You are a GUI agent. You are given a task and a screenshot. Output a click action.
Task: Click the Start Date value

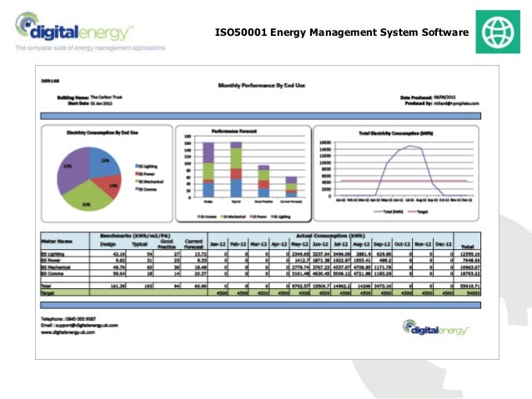[x=101, y=103]
